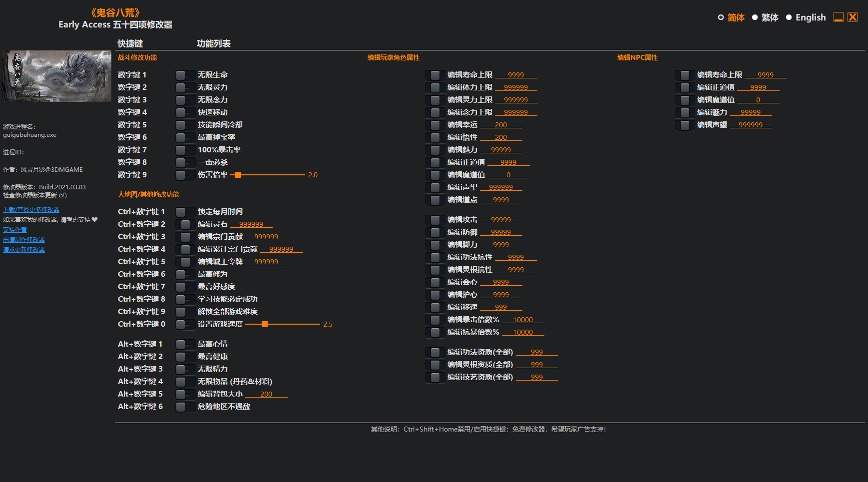This screenshot has width=868, height=482.
Task: Enable 技能瞬间冷却 switch
Action: (185, 125)
